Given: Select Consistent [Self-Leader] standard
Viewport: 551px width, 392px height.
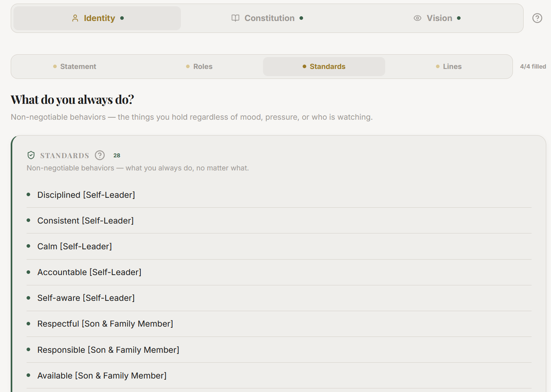Looking at the screenshot, I should 279,221.
